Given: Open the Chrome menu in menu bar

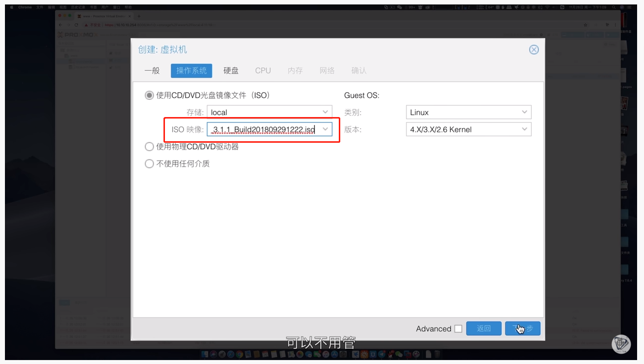Looking at the screenshot, I should [x=25, y=7].
